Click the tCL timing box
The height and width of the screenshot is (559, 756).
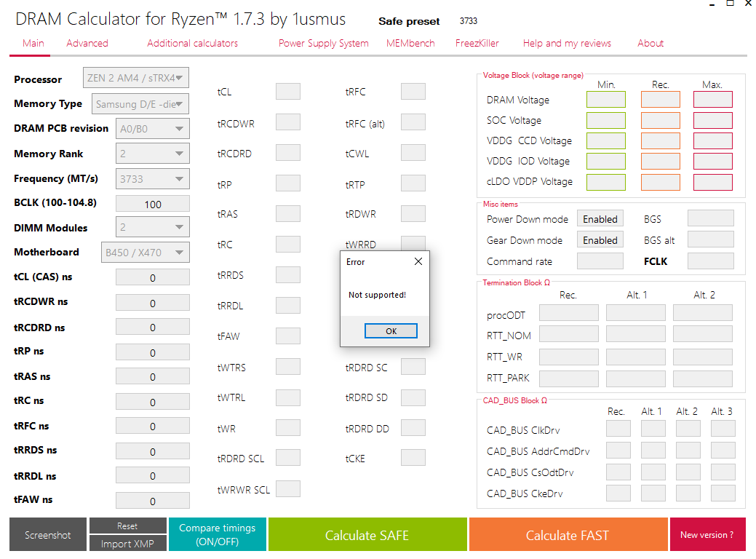point(288,91)
